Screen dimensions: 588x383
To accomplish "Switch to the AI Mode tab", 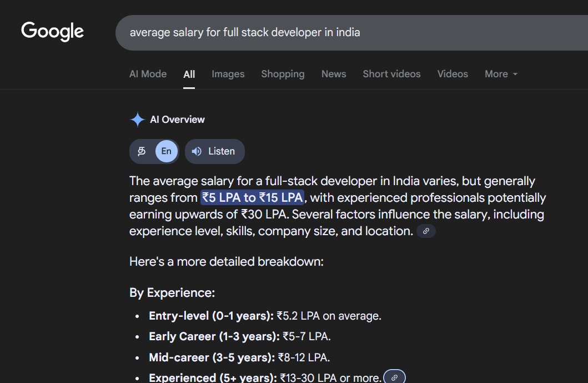I will tap(148, 74).
